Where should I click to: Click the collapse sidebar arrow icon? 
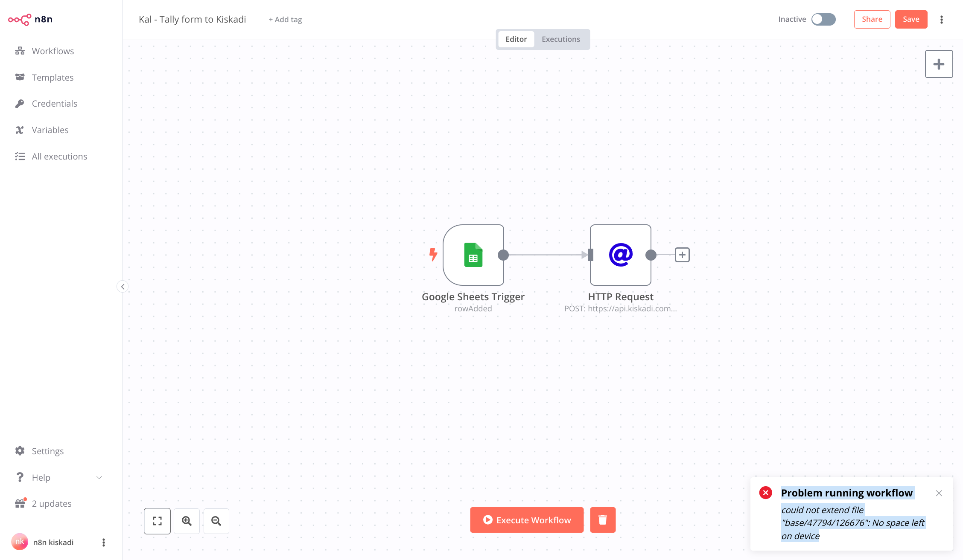[122, 287]
